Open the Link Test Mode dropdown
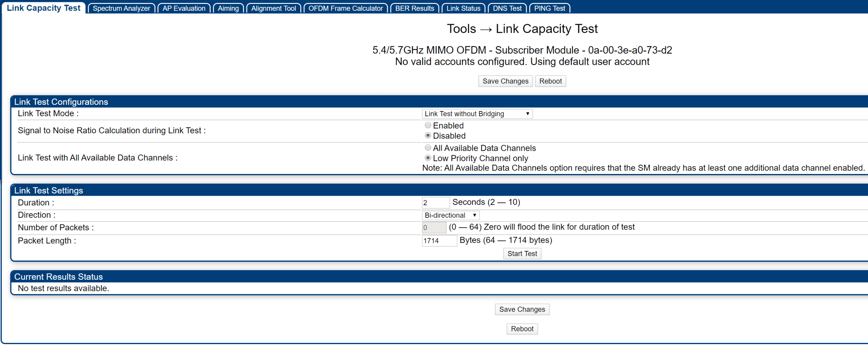The width and height of the screenshot is (868, 348). tap(477, 114)
